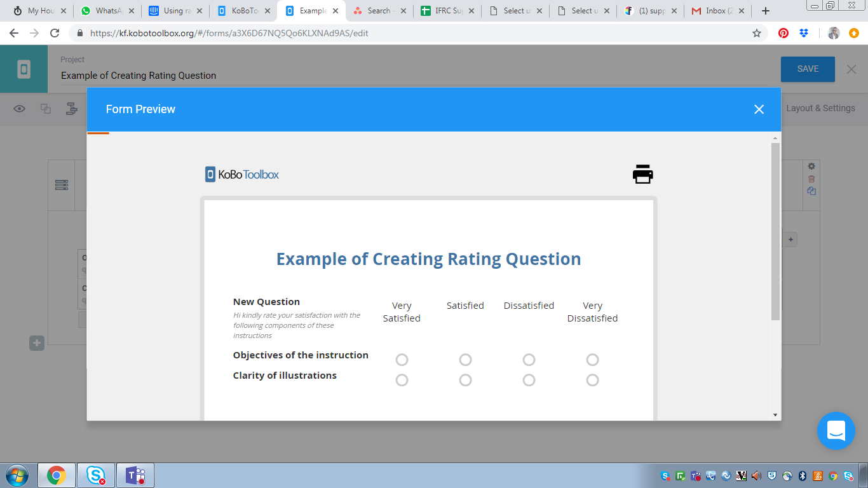Viewport: 868px width, 488px height.
Task: Click the red delete trash icon
Action: [x=811, y=179]
